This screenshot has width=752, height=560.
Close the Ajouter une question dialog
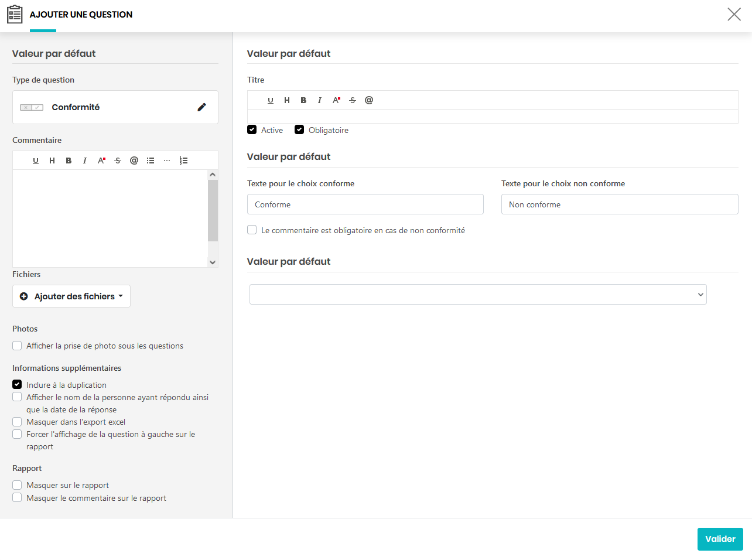pos(734,14)
